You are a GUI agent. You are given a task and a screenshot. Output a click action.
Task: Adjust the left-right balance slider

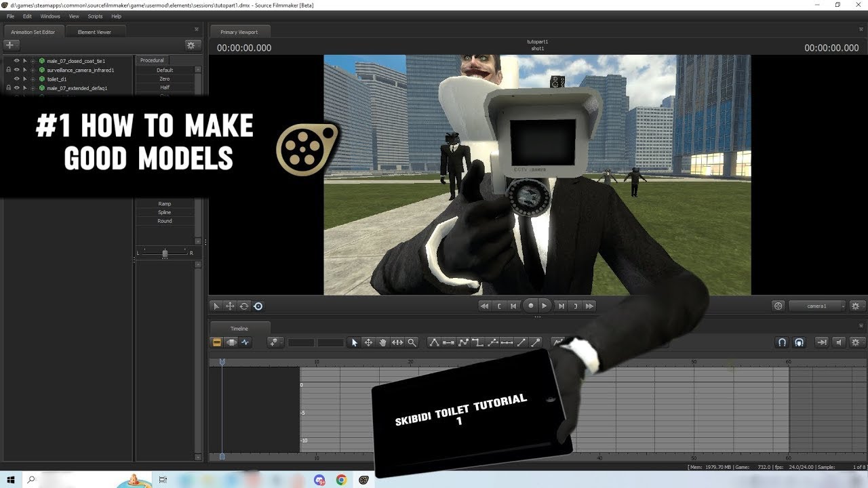tap(165, 253)
